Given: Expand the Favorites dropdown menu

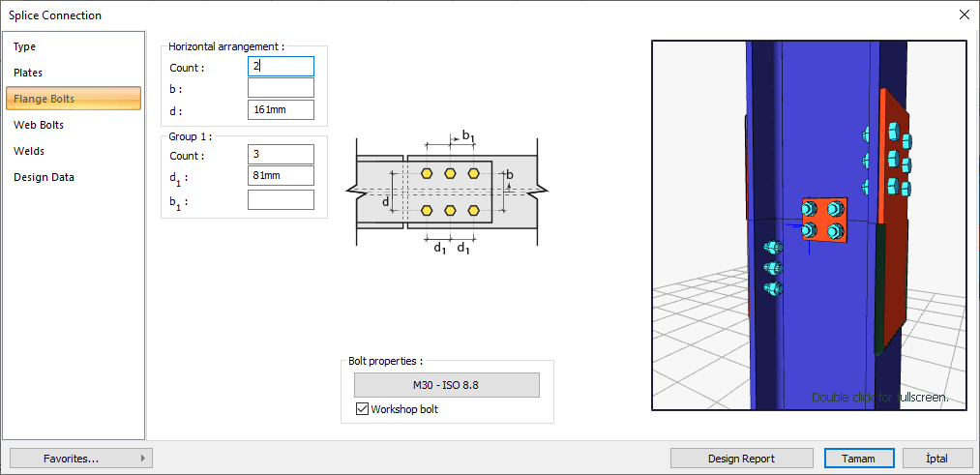Looking at the screenshot, I should [x=80, y=459].
